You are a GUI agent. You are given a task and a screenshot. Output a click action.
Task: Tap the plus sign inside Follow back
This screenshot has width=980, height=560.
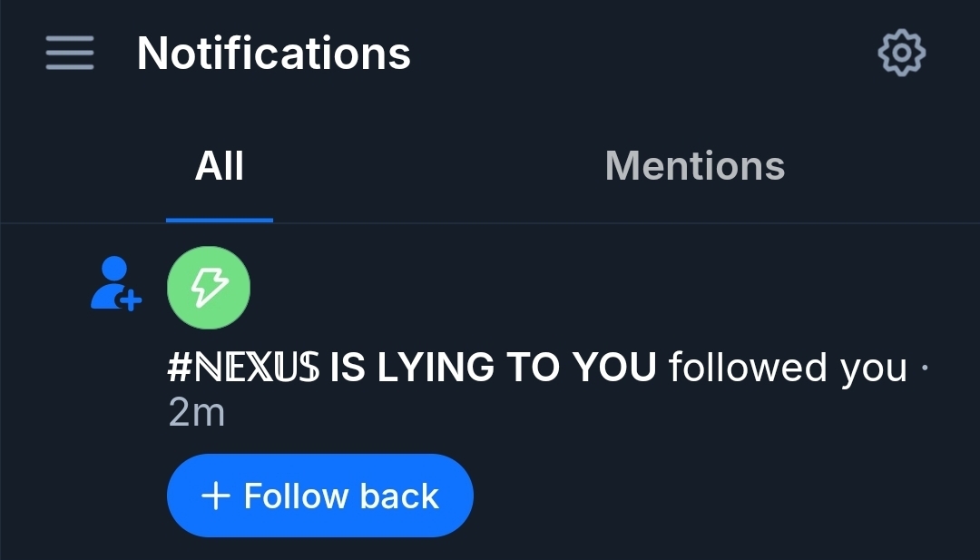215,496
